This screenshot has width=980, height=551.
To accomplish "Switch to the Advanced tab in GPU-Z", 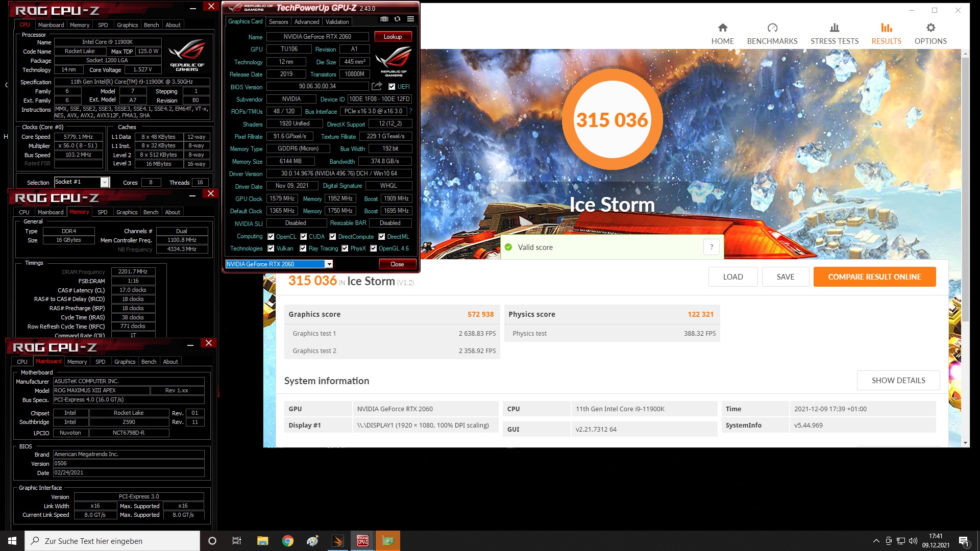I will 307,22.
